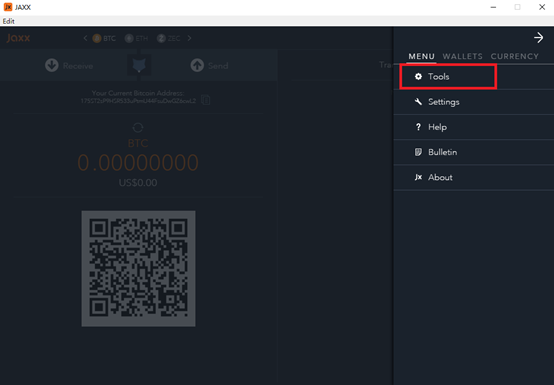Image resolution: width=554 pixels, height=385 pixels.
Task: Switch to the MENU tab
Action: (421, 57)
